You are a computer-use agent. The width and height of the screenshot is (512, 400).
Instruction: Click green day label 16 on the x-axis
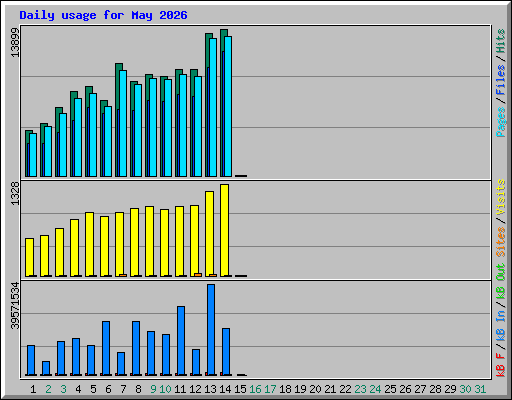click(255, 389)
